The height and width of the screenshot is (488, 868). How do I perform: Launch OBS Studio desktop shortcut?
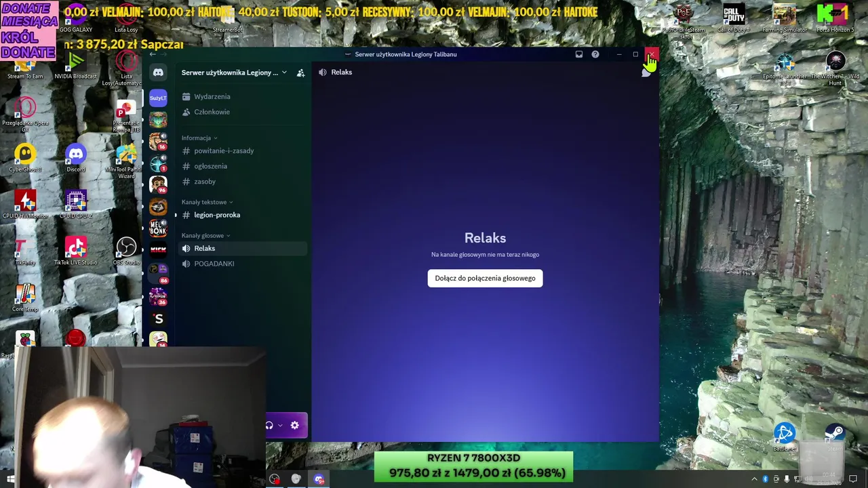[126, 251]
